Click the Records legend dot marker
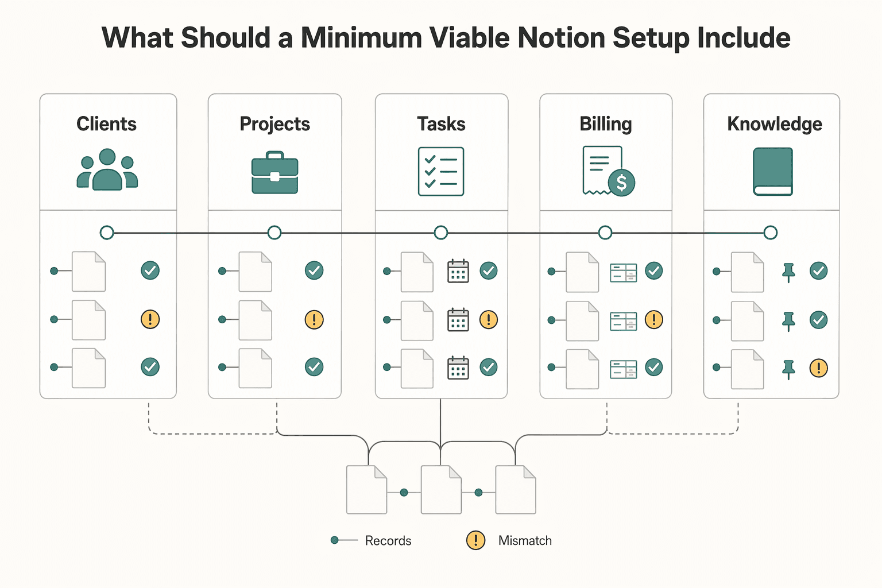The height and width of the screenshot is (588, 882). (335, 540)
